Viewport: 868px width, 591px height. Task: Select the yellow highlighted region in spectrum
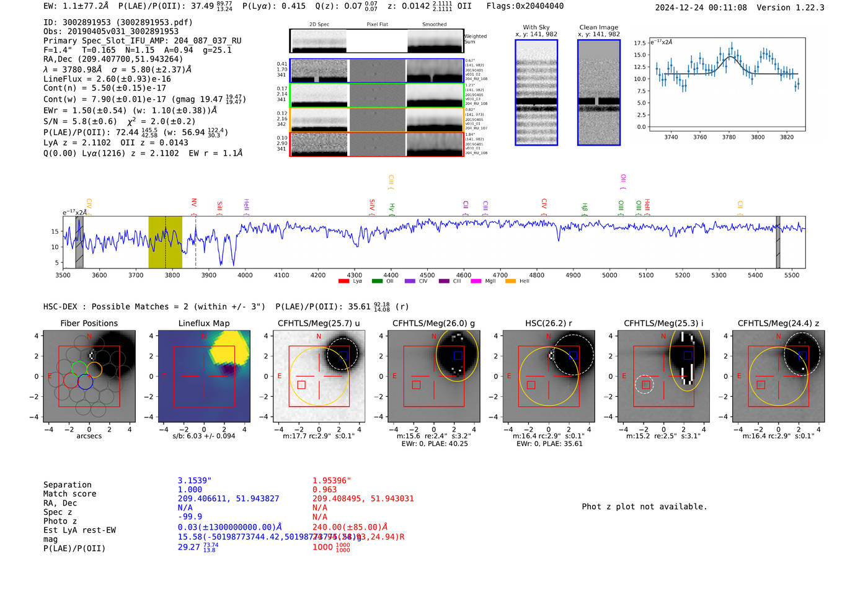point(165,242)
